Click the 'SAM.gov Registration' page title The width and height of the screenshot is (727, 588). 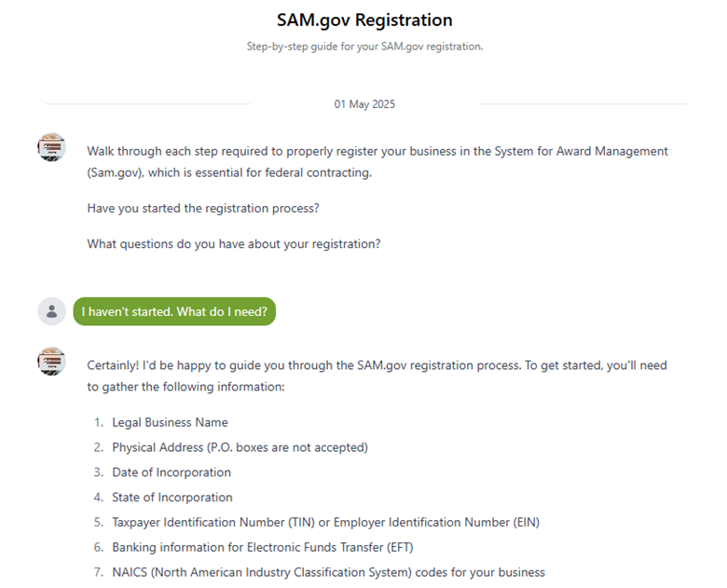(364, 20)
